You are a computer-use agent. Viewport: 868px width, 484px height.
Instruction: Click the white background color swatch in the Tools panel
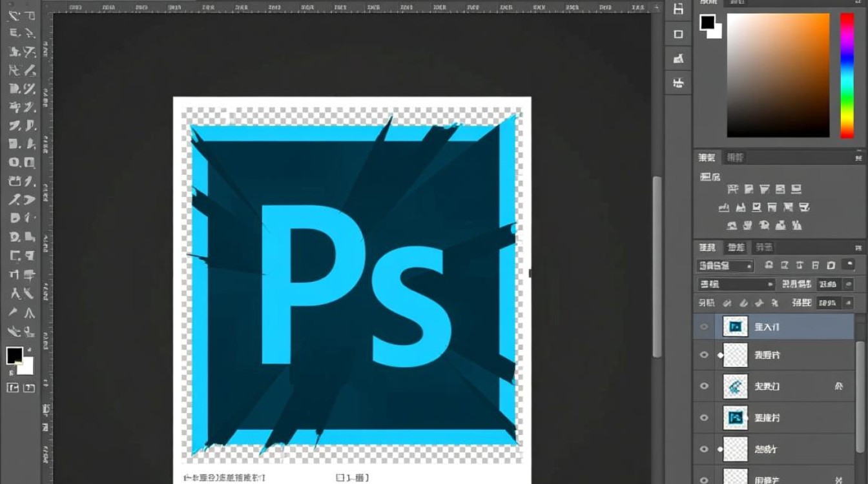point(26,367)
